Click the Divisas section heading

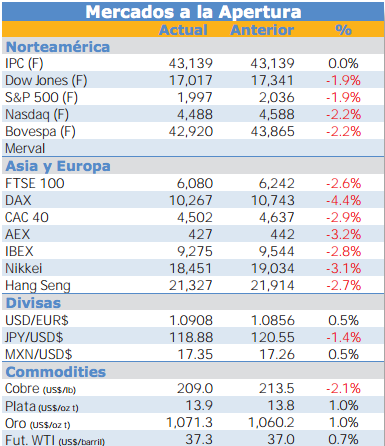33,303
